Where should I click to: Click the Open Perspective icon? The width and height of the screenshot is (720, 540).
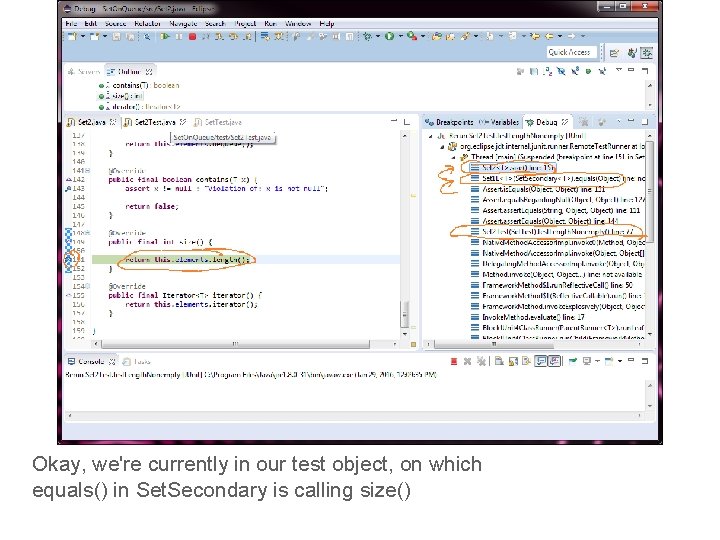[x=614, y=53]
